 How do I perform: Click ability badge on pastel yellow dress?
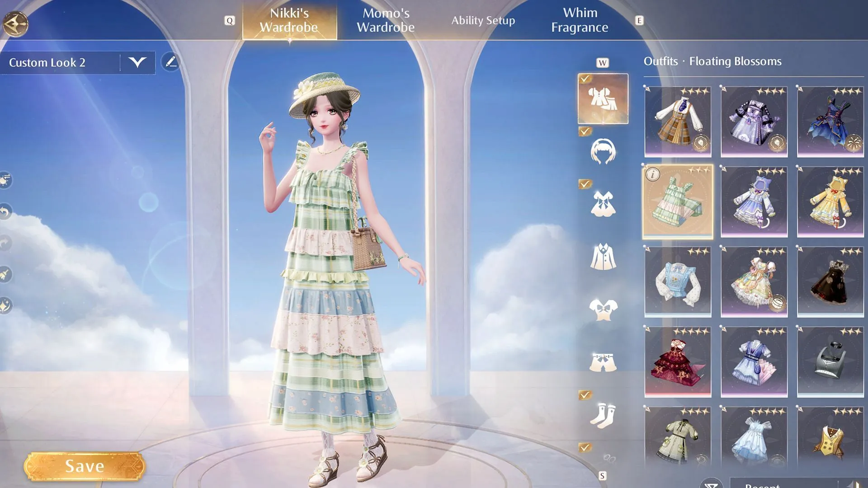click(x=778, y=303)
